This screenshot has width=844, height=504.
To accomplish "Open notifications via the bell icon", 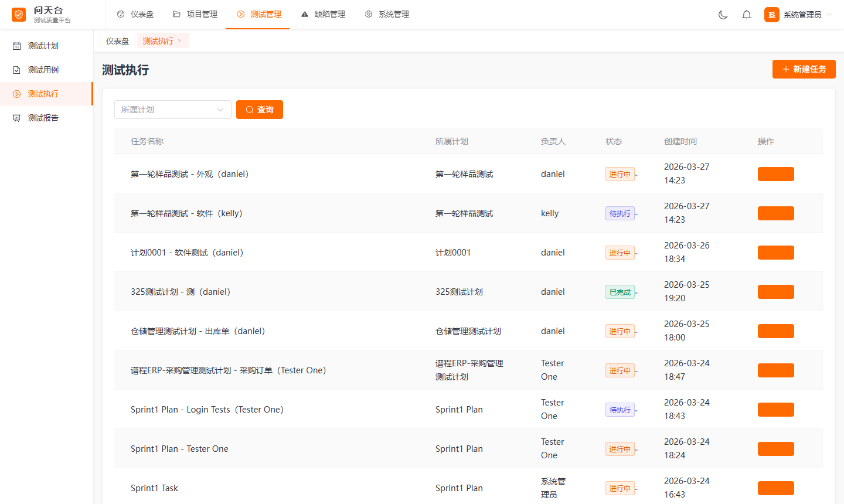I will [x=747, y=15].
